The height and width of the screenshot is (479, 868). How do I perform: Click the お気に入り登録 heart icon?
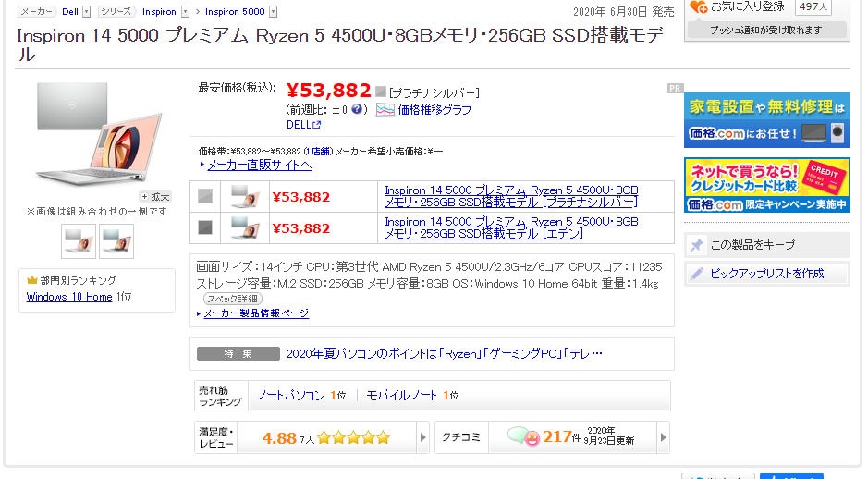coord(698,6)
